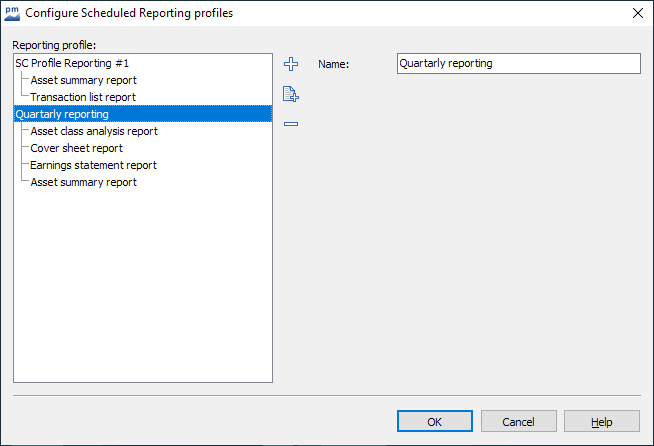654x446 pixels.
Task: Select Asset summary report under Quarterly reporting
Action: (83, 182)
